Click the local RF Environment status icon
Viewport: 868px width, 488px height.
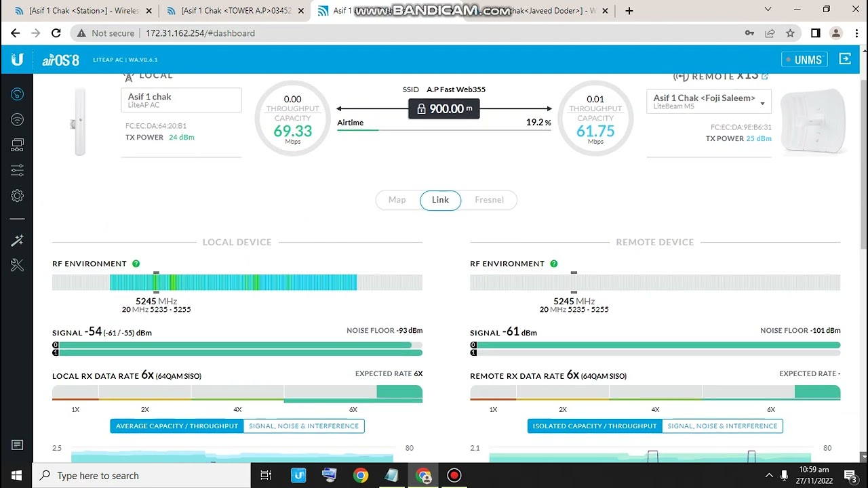click(136, 264)
